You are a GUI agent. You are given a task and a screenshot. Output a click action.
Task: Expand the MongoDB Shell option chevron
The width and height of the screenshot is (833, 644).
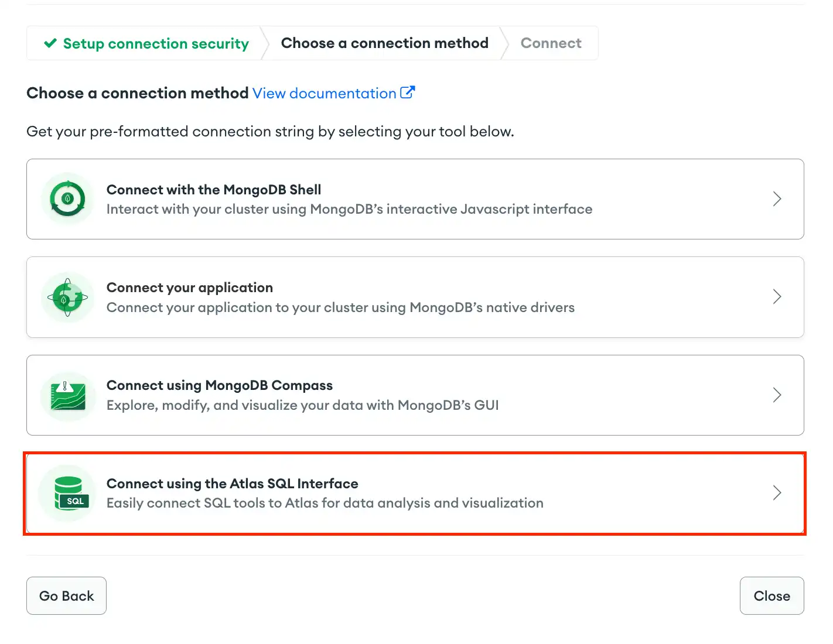(x=777, y=198)
